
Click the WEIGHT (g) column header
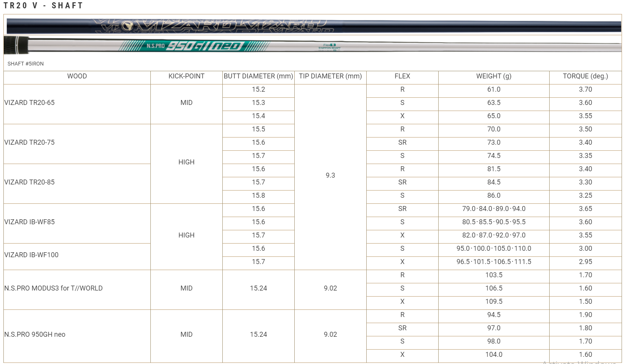[494, 76]
